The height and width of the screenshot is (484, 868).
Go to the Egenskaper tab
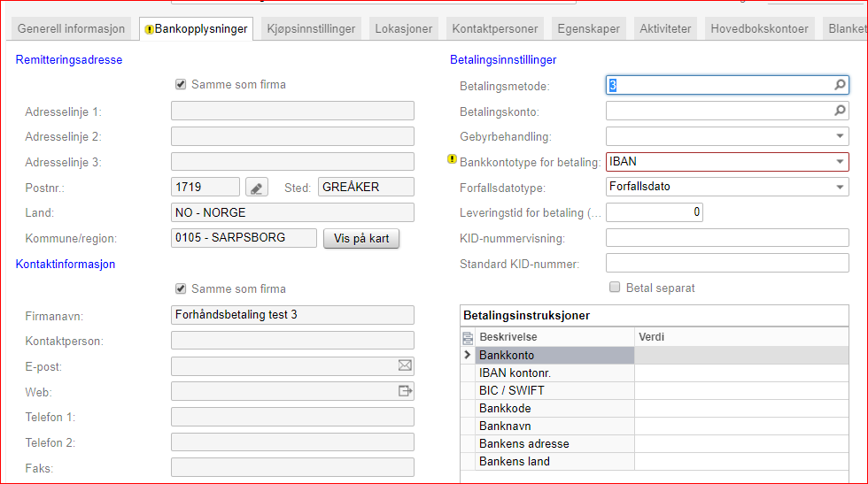click(588, 29)
